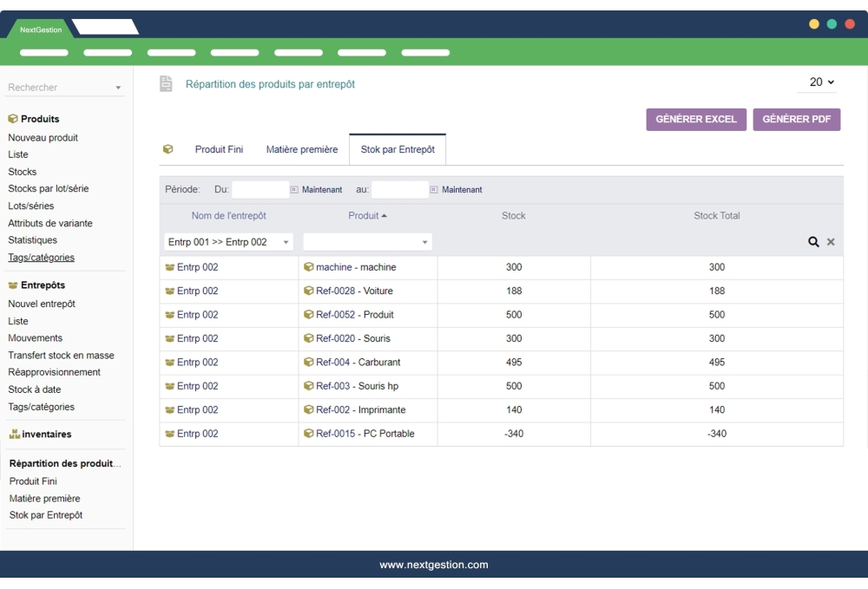Switch to the Produit Fini tab
This screenshot has width=868, height=589.
coord(217,148)
